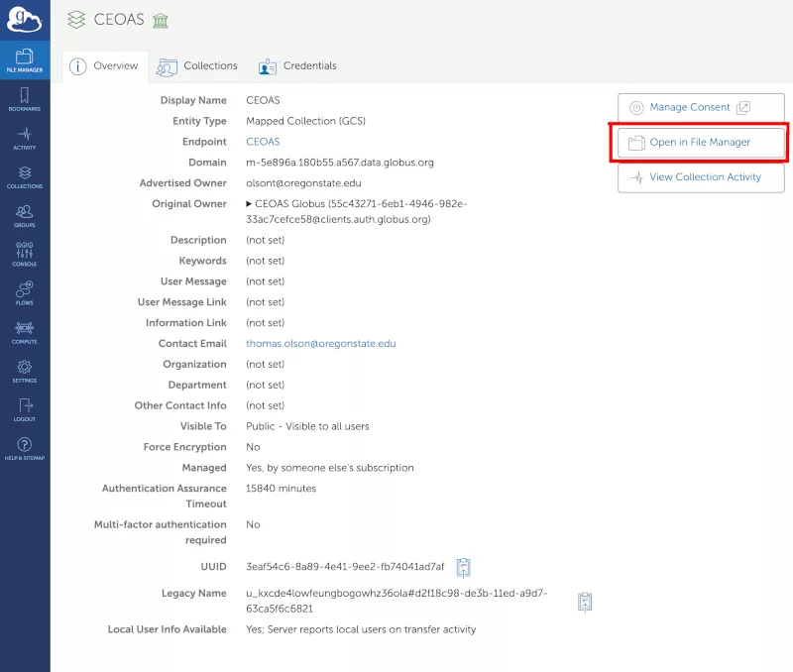Click the Legacy Name value text
Viewport: 793px width, 672px height.
(x=396, y=601)
